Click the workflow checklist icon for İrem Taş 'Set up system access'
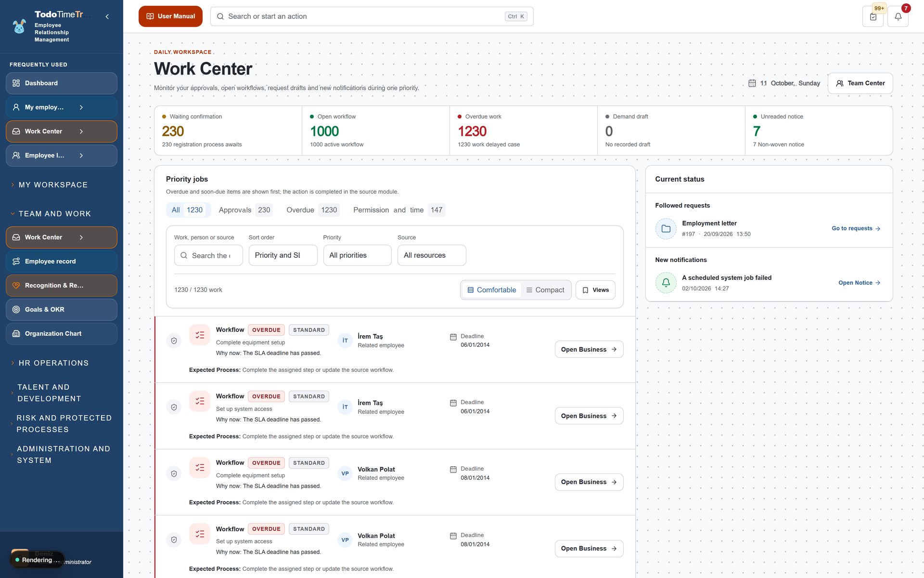The width and height of the screenshot is (924, 578). click(200, 401)
